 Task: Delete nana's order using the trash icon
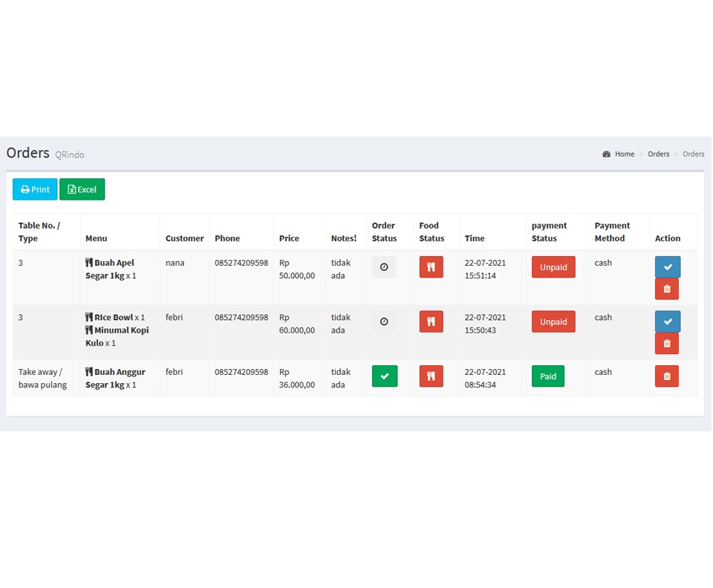coord(667,289)
